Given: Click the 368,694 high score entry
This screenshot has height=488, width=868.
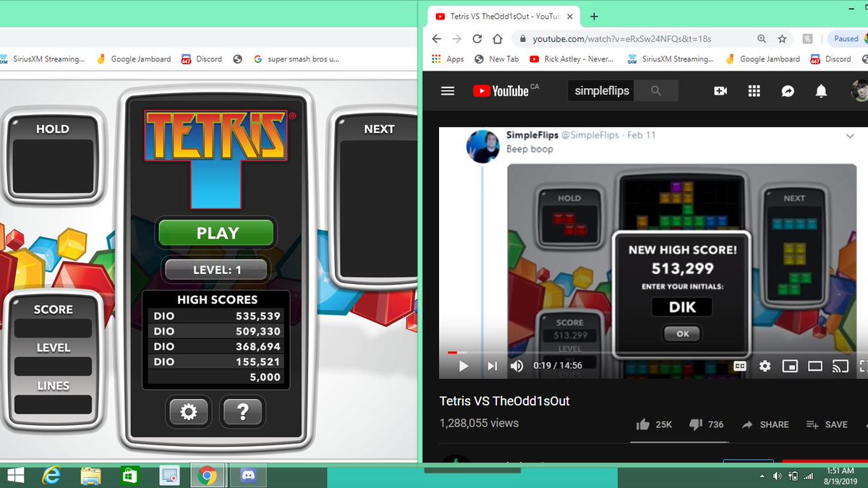Looking at the screenshot, I should [217, 346].
